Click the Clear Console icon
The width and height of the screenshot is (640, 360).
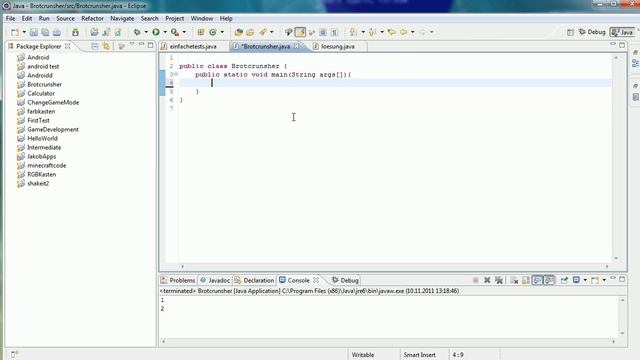click(514, 280)
